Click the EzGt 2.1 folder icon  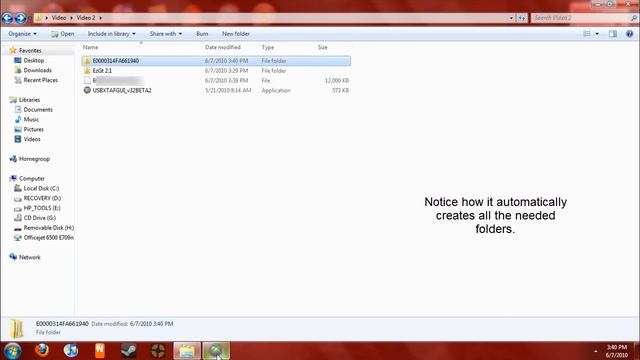[87, 71]
